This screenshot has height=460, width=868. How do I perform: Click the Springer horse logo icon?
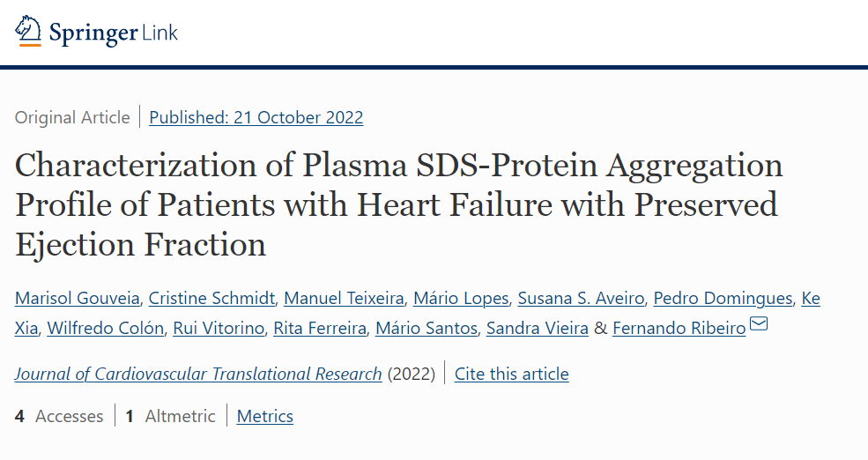point(28,31)
